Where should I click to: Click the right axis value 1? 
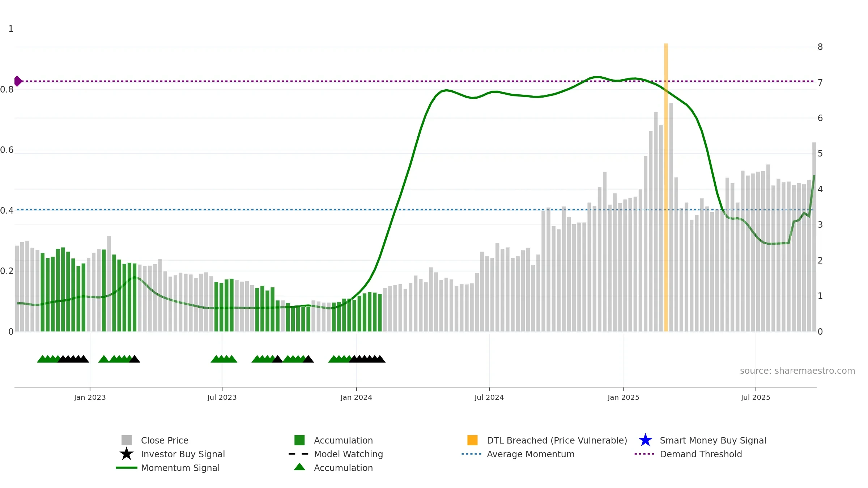pyautogui.click(x=820, y=296)
